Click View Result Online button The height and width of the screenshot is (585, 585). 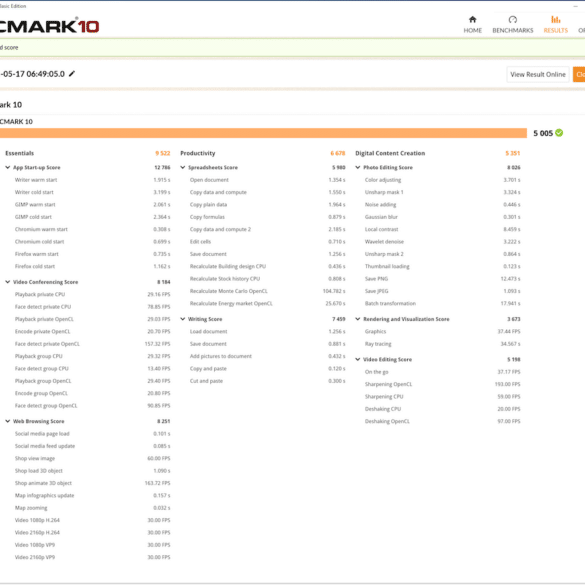point(538,74)
